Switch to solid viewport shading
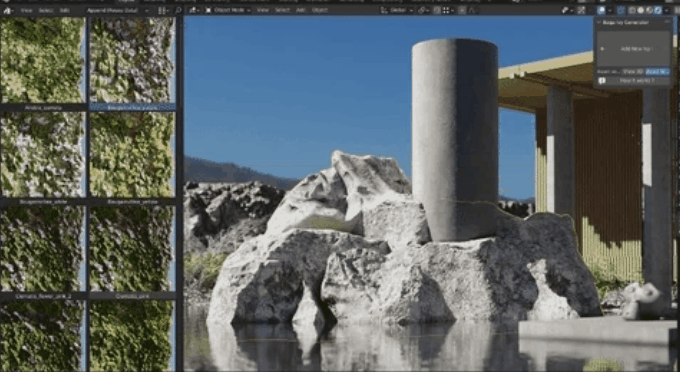This screenshot has height=372, width=680. 641,10
